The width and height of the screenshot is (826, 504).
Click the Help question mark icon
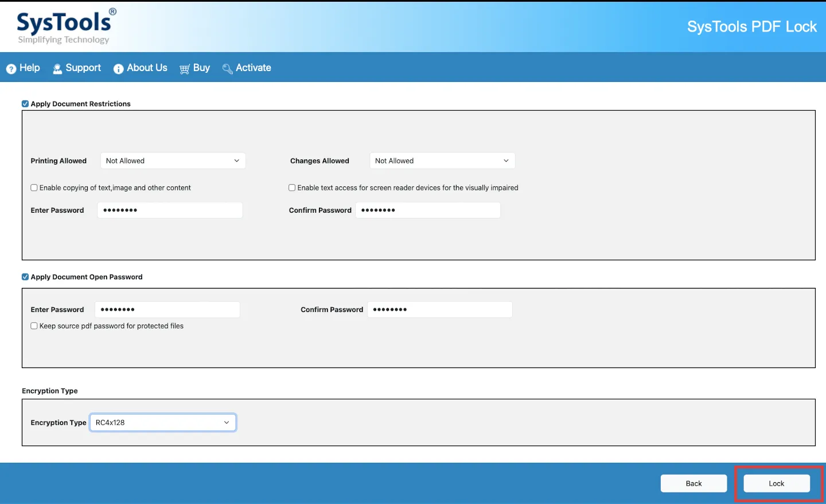pos(11,69)
